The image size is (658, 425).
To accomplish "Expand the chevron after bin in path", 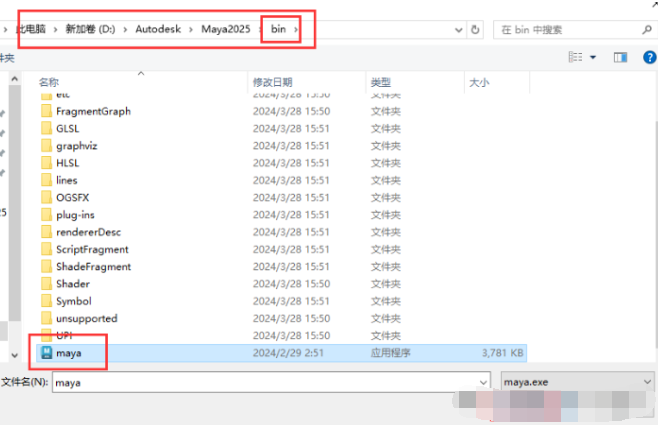I will [x=296, y=29].
